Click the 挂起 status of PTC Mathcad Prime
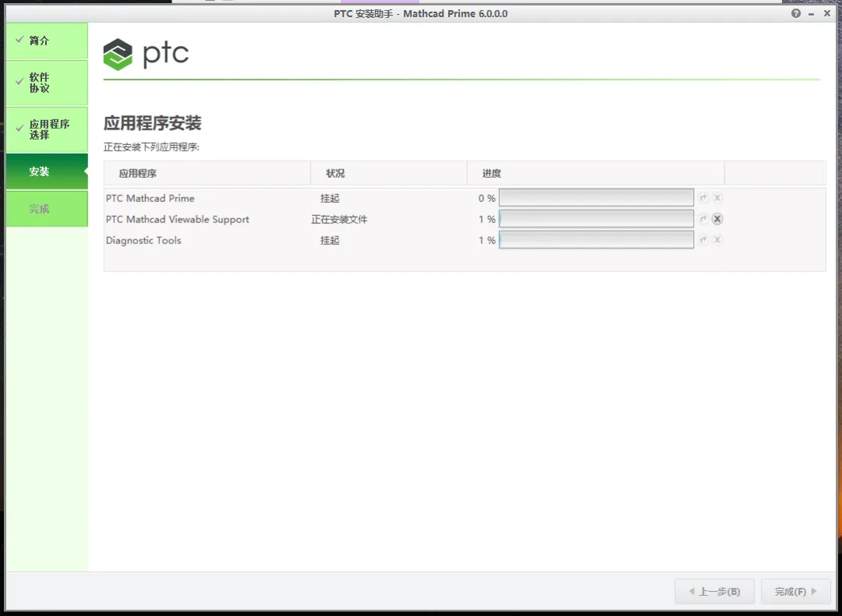 [330, 198]
